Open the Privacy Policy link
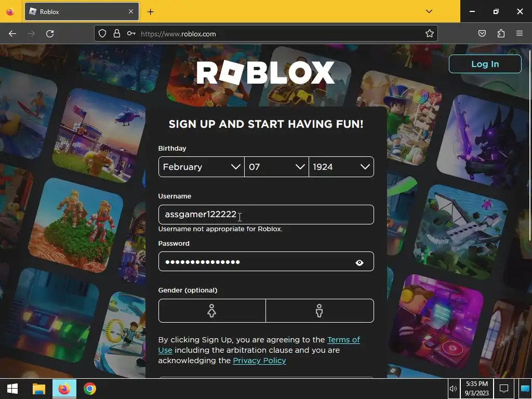Viewport: 532px width, 399px height. pos(260,361)
